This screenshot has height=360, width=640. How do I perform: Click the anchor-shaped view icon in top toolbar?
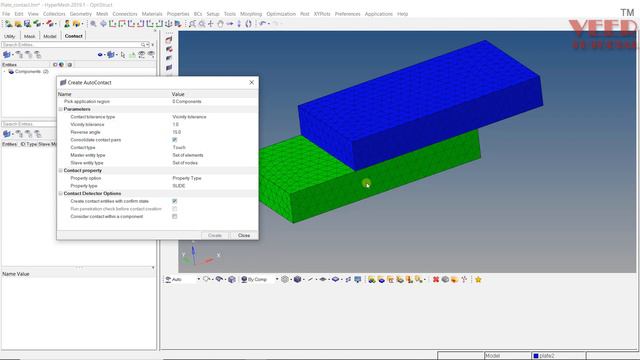click(x=169, y=24)
